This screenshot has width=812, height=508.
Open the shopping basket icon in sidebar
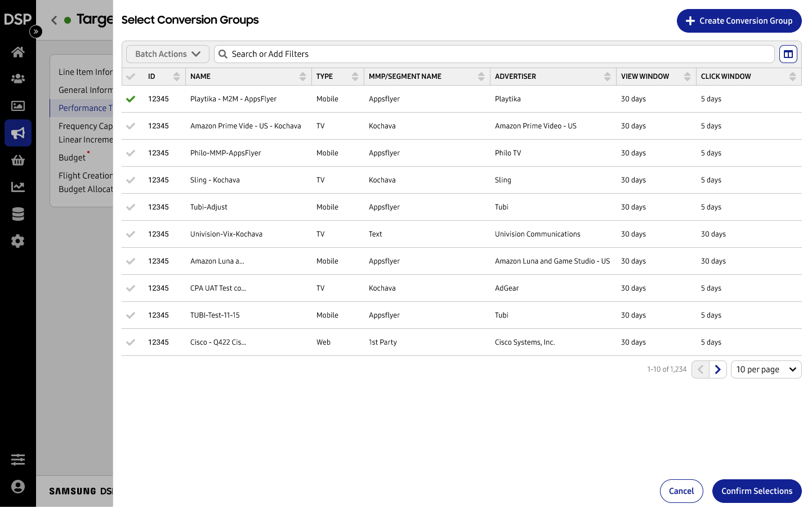pos(18,160)
